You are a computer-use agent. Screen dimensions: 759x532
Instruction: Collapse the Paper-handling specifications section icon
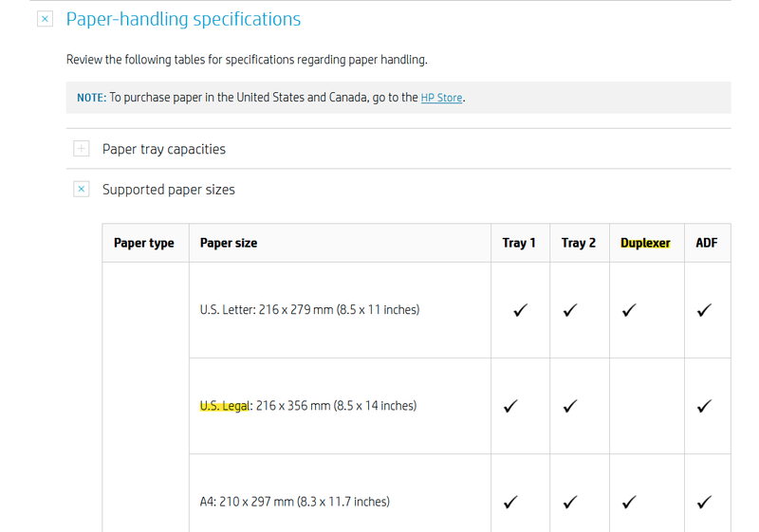45,19
